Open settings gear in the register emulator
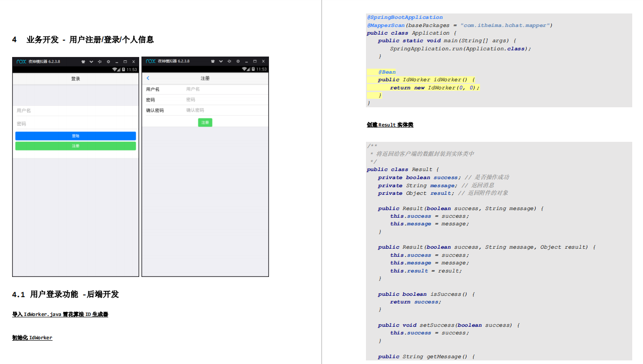Image resolution: width=643 pixels, height=364 pixels. [x=238, y=61]
